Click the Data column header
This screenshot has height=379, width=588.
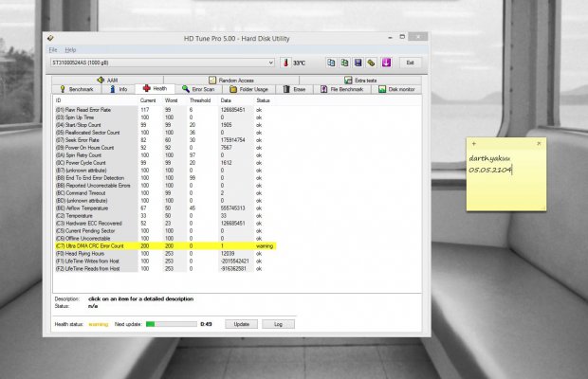point(226,100)
